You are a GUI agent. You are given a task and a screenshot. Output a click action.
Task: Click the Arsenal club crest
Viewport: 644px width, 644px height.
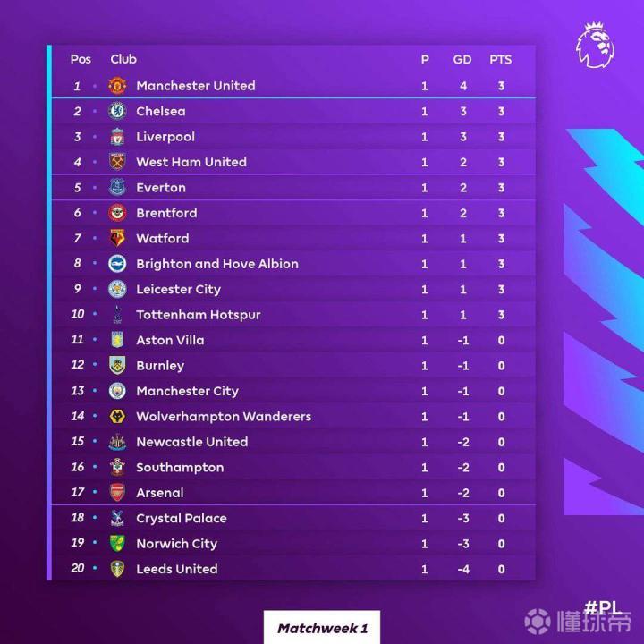click(x=117, y=493)
